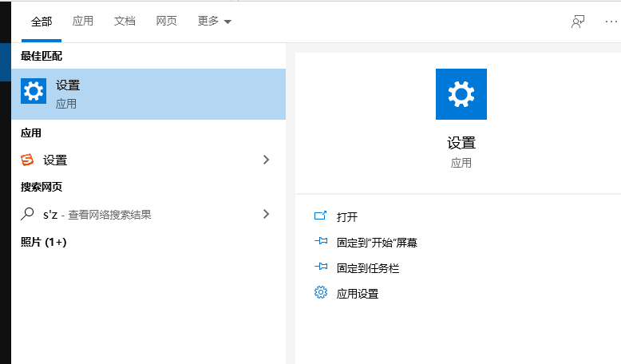Screen dimensions: 621x364
Task: Click the large Settings gear tile in preview pane
Action: 461,94
